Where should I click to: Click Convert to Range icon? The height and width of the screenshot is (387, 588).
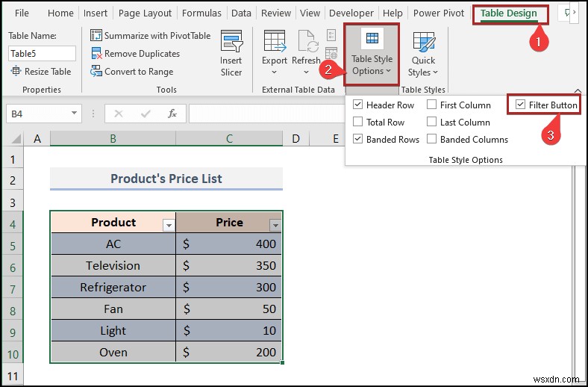click(96, 71)
